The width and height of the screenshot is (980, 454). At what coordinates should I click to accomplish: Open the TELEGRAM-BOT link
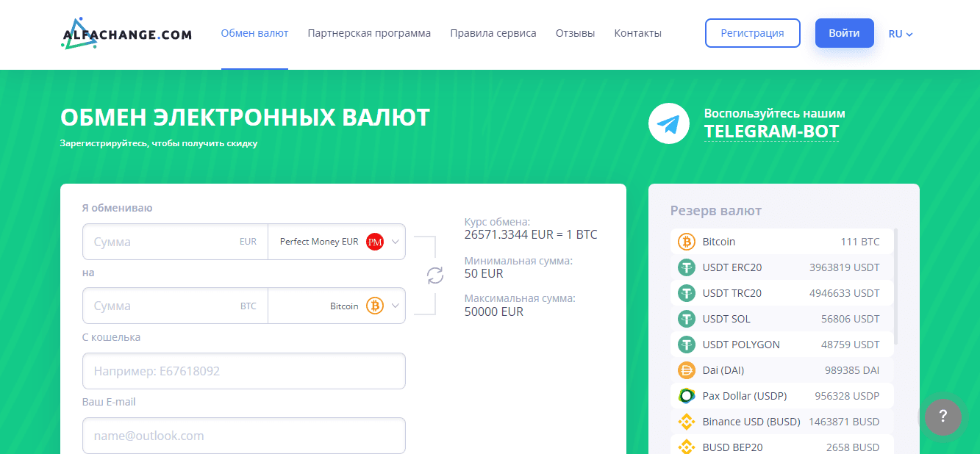click(x=772, y=132)
